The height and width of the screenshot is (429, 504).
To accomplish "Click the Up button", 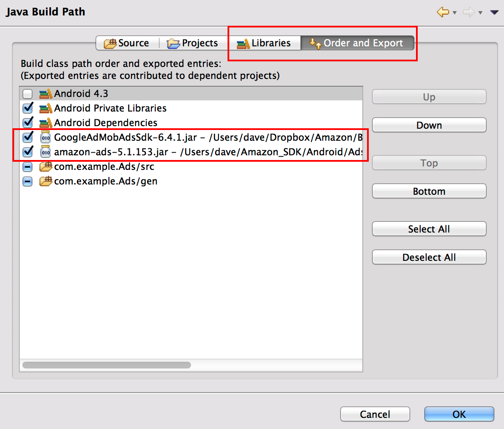I will tap(429, 97).
